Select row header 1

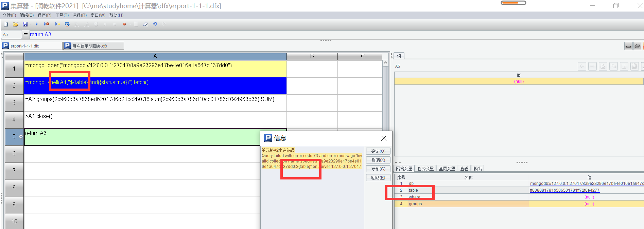coord(14,69)
